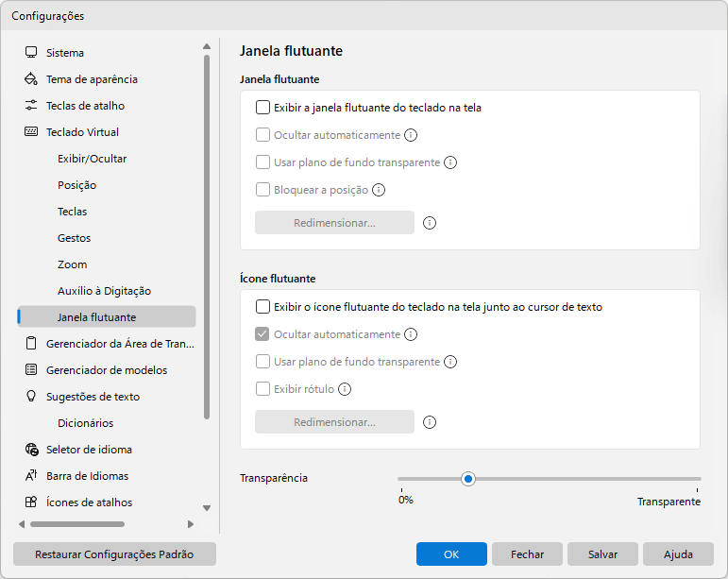Viewport: 728px width, 579px height.
Task: Click the Transparência slider handle
Action: 468,479
